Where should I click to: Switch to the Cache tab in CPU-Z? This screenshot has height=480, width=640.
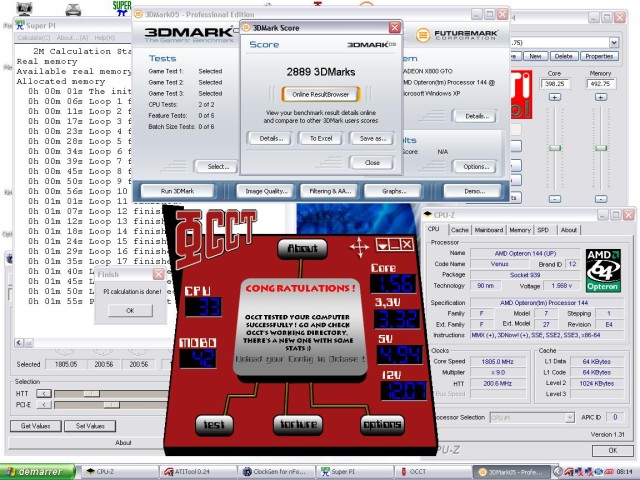pos(460,230)
